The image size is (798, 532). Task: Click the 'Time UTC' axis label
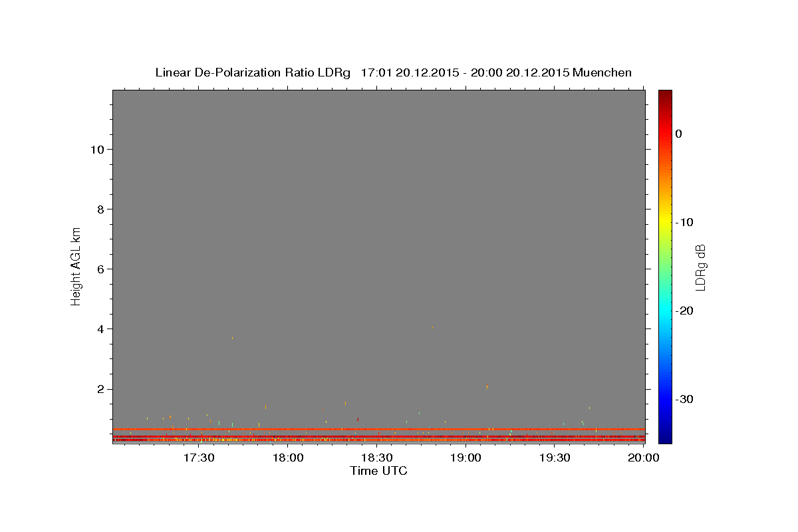pos(379,471)
